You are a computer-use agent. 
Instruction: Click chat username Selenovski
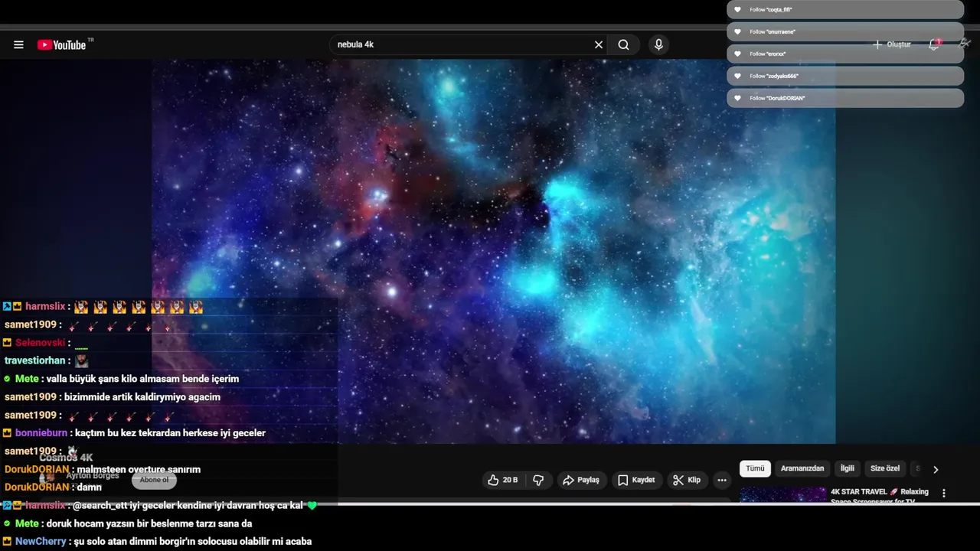click(x=41, y=342)
